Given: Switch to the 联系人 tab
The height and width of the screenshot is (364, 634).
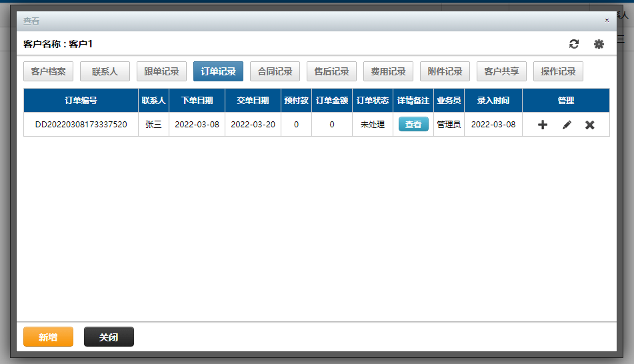Looking at the screenshot, I should (105, 71).
